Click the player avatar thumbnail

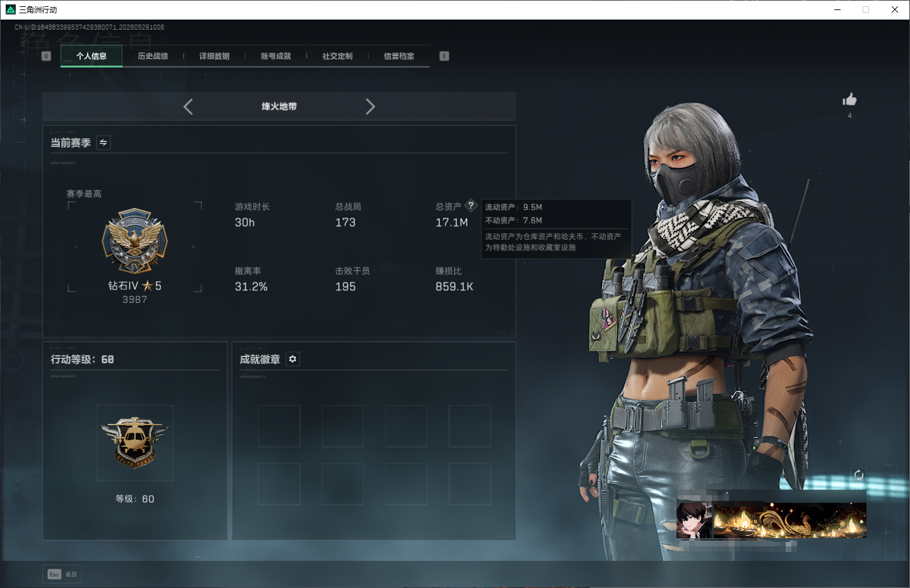pos(694,520)
